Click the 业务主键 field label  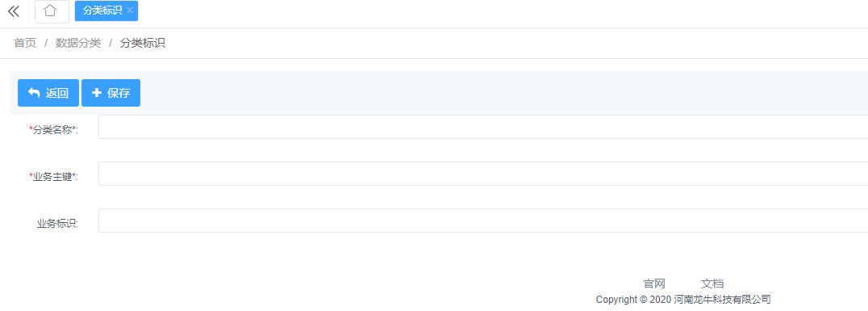coord(54,177)
